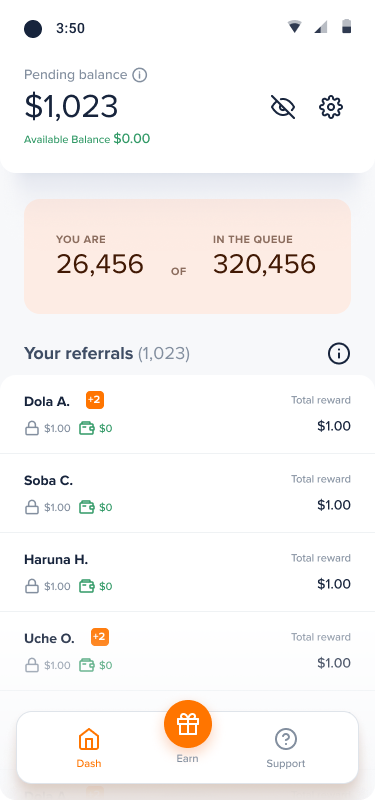Open Soba C. referral entry

pyautogui.click(x=187, y=493)
